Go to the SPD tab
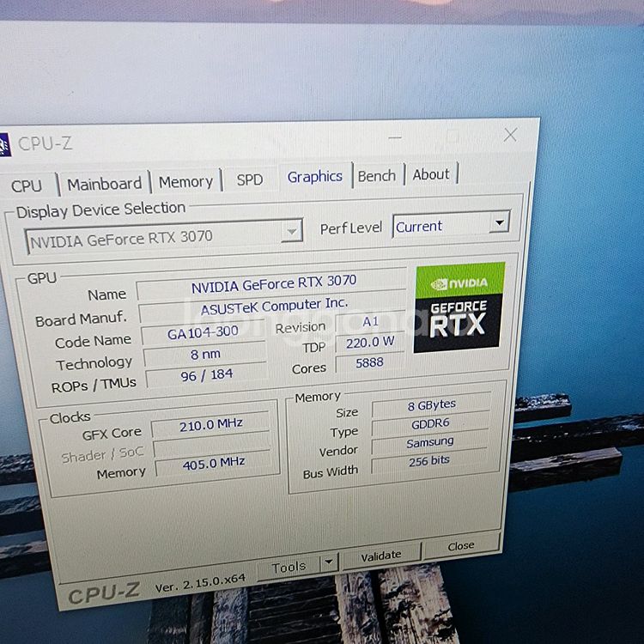The height and width of the screenshot is (644, 644). (x=250, y=179)
